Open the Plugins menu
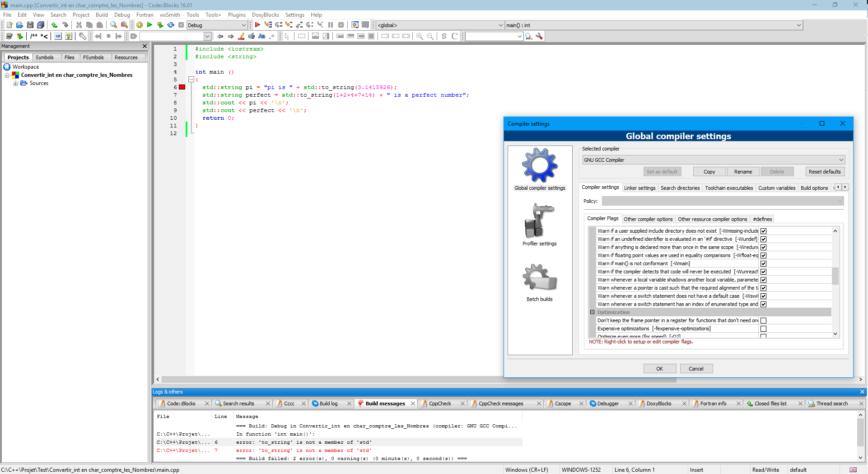The height and width of the screenshot is (474, 868). pos(237,15)
